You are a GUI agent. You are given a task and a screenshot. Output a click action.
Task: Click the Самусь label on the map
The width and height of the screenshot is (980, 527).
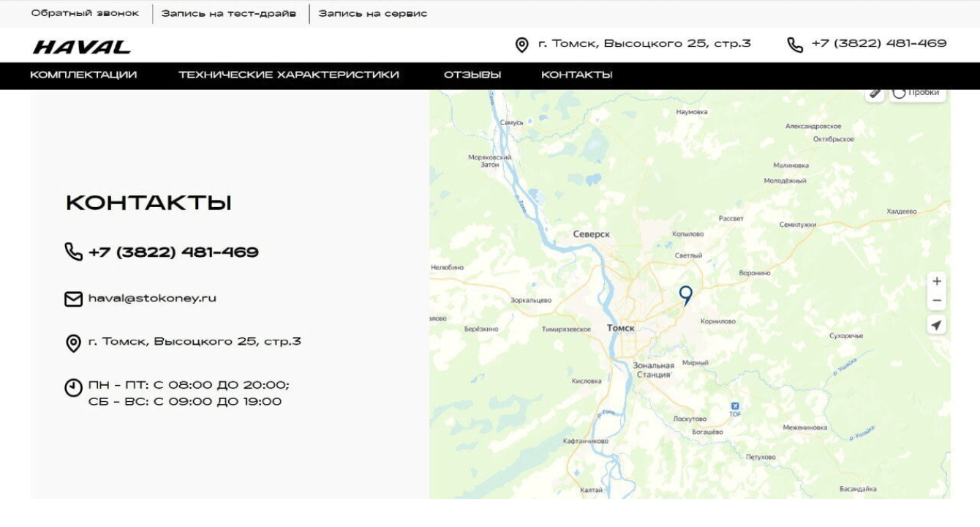pos(511,122)
